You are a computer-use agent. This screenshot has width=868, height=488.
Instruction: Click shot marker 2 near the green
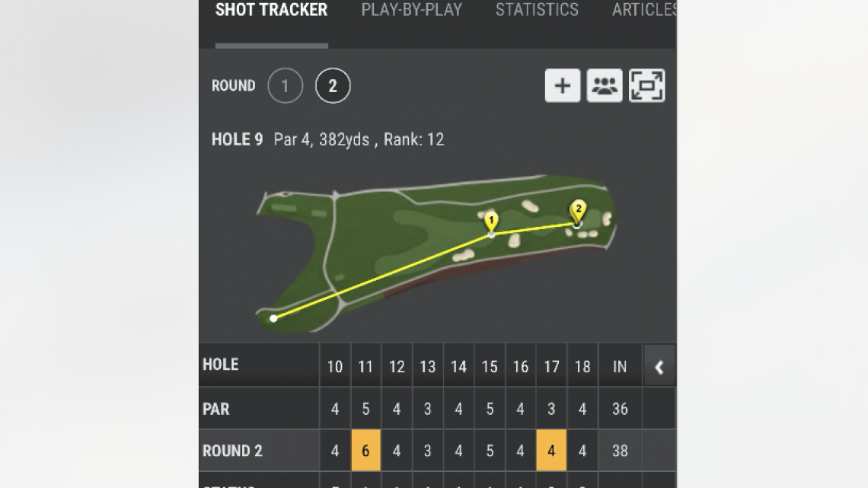(x=578, y=209)
